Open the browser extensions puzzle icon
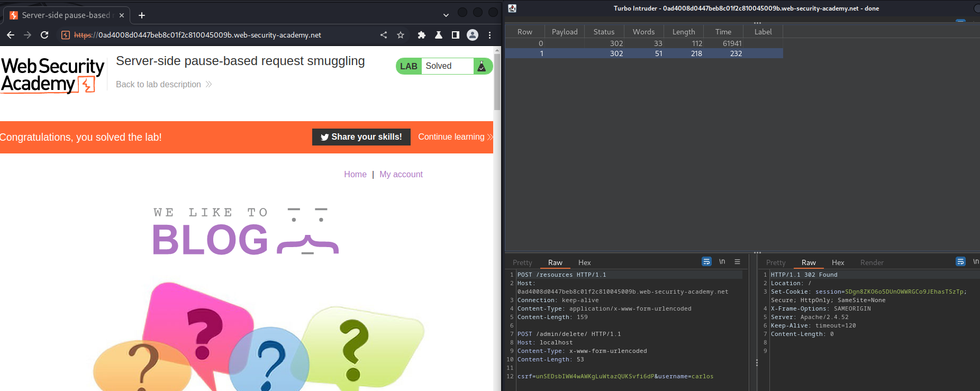 click(x=422, y=35)
